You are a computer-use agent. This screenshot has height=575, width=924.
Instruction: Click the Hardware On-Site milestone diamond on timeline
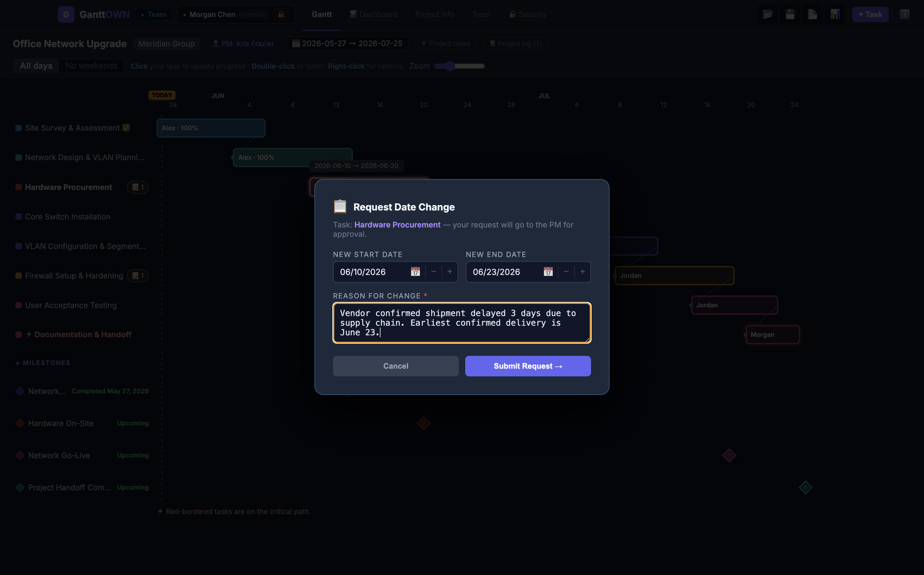pos(424,423)
